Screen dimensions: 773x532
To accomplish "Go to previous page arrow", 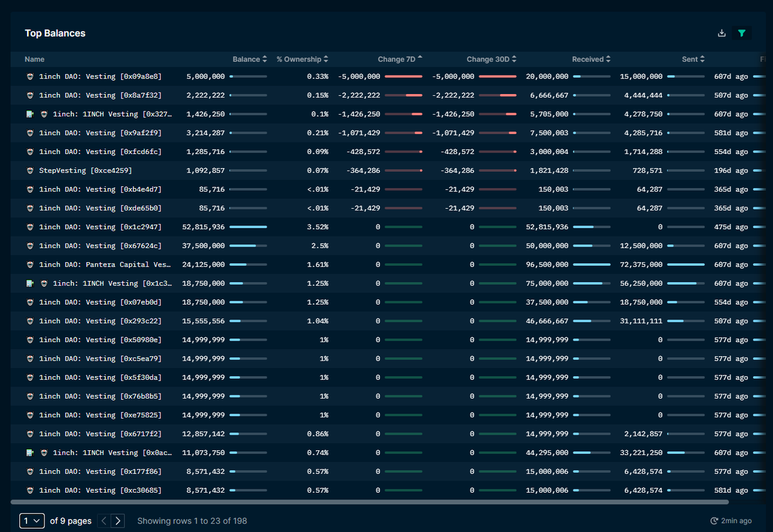I will [x=104, y=520].
